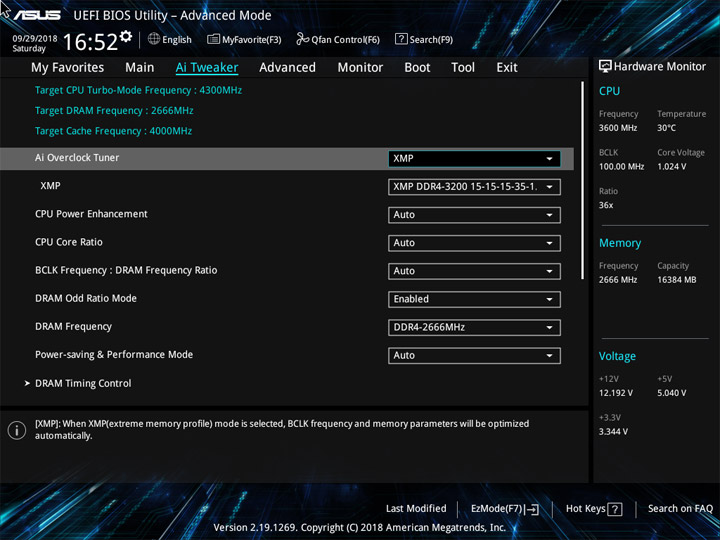This screenshot has height=540, width=720.
Task: Click the Qfan Control fan icon
Action: (x=302, y=39)
